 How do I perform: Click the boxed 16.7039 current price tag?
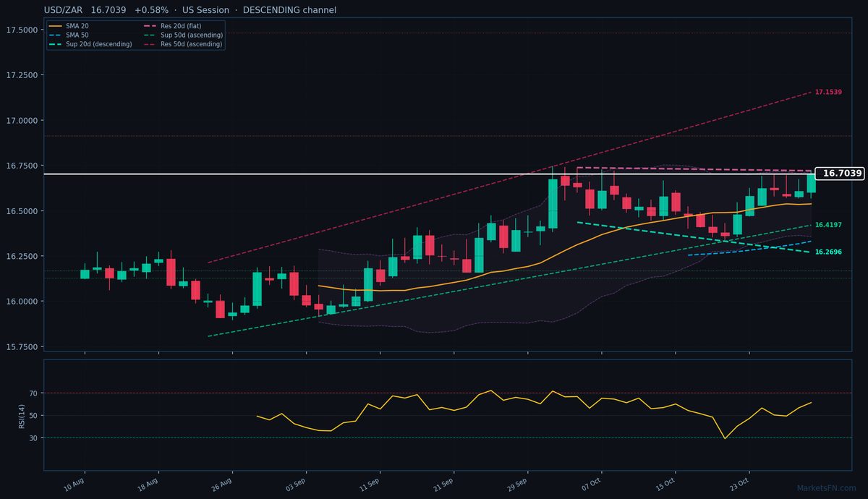(839, 174)
